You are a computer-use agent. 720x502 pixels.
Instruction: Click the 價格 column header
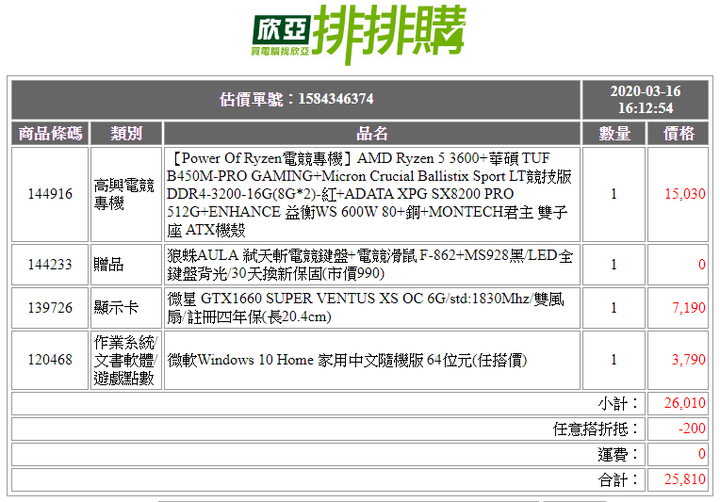[x=678, y=134]
